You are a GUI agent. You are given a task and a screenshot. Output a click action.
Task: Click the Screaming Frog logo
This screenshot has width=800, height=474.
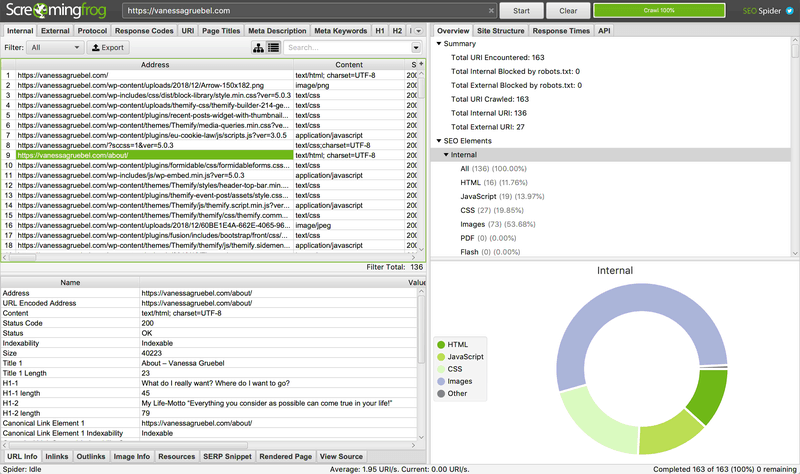tap(56, 10)
